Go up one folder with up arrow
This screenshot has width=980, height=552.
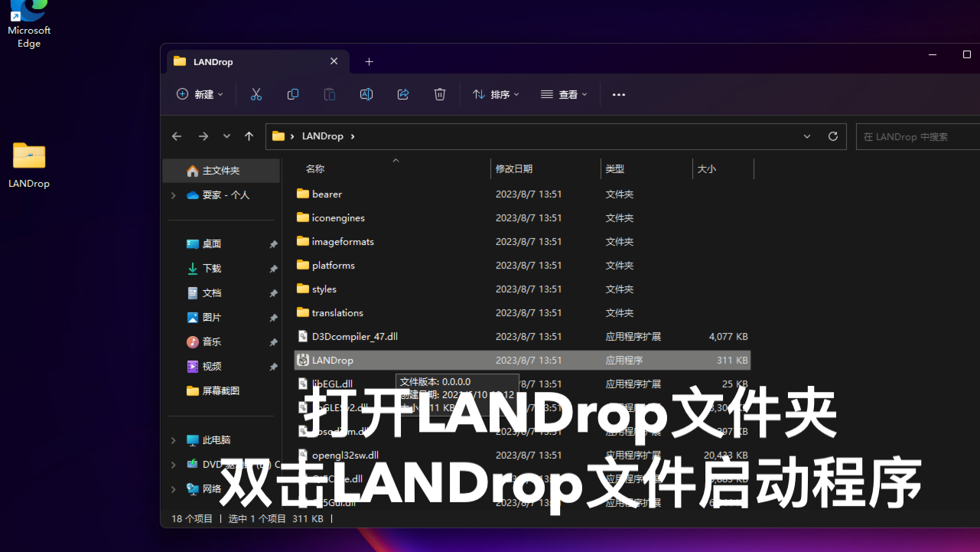tap(249, 136)
